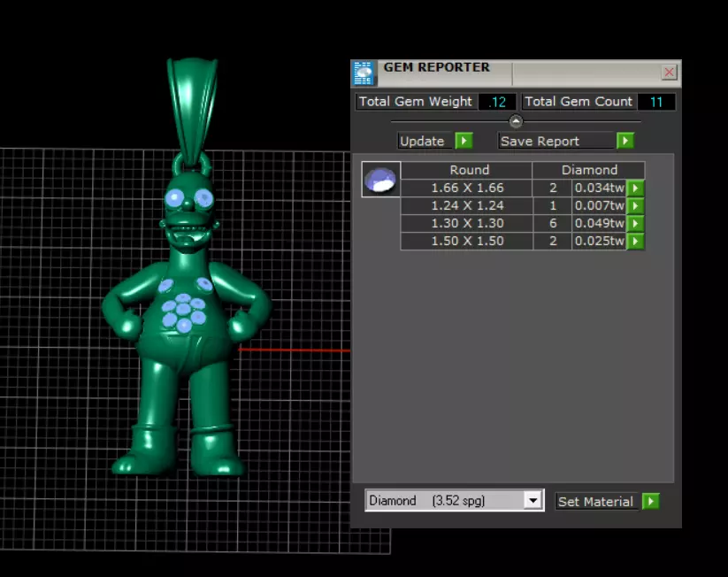Collapse the panel with the round arrow handle

516,121
